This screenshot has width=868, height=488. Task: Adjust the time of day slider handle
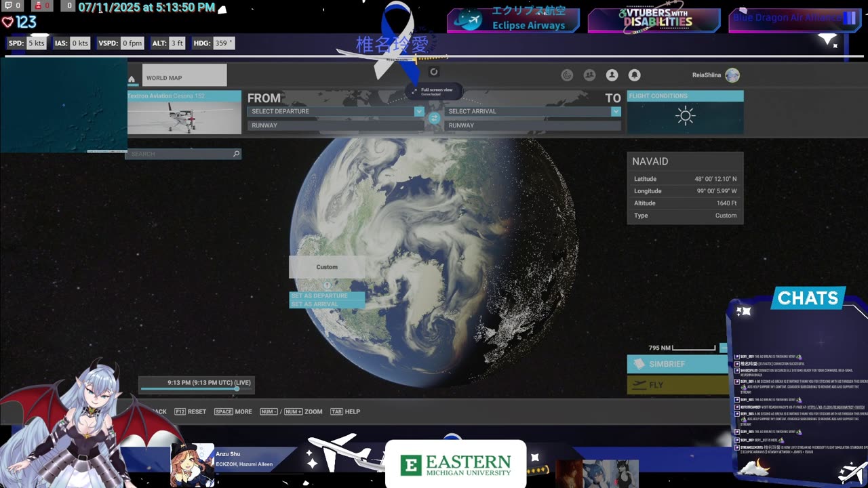[x=237, y=389]
